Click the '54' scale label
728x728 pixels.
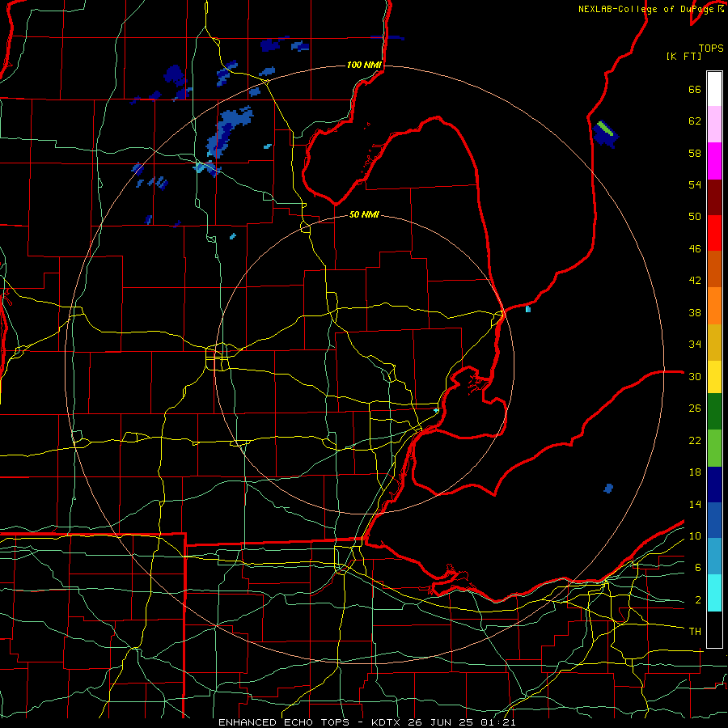coord(695,184)
